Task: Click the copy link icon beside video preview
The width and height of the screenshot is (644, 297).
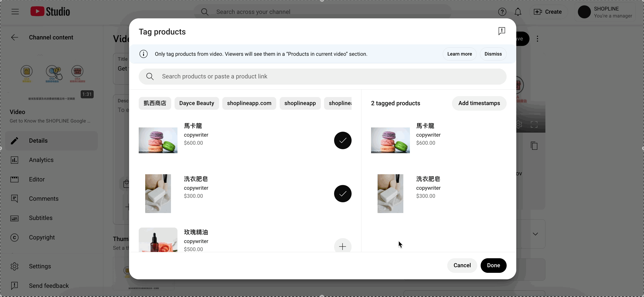Action: 534,146
